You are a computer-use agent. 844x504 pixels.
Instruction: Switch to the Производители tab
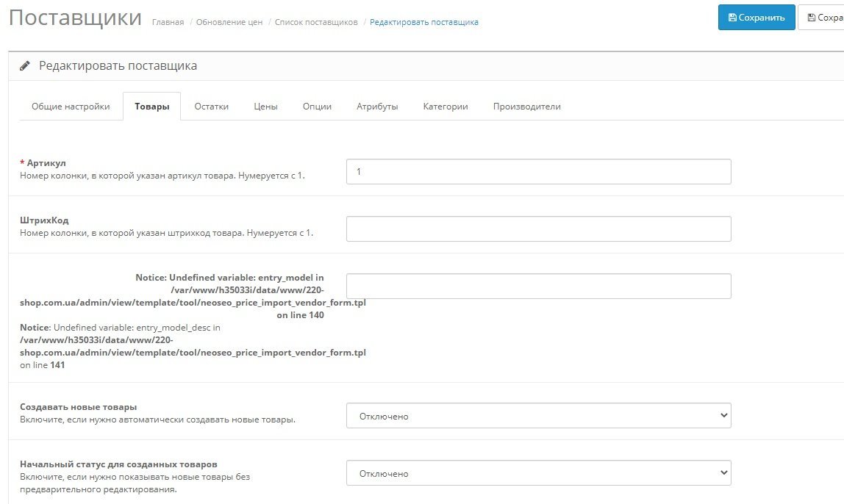pyautogui.click(x=527, y=107)
